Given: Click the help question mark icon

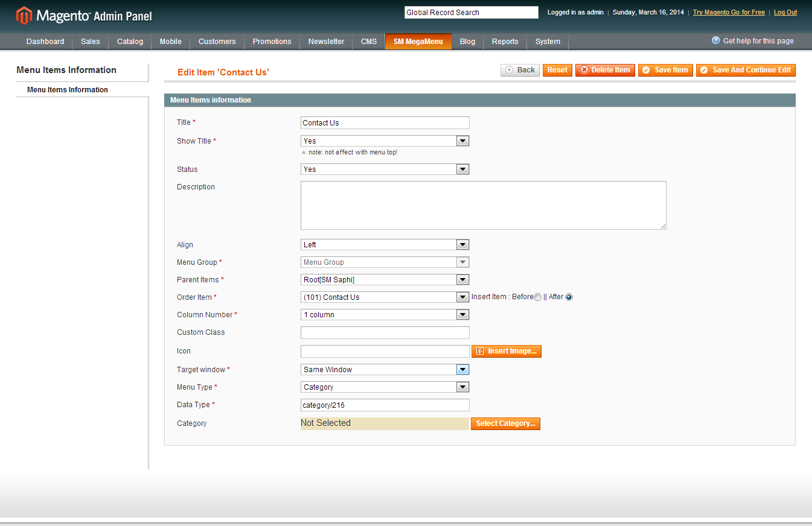Looking at the screenshot, I should point(716,40).
